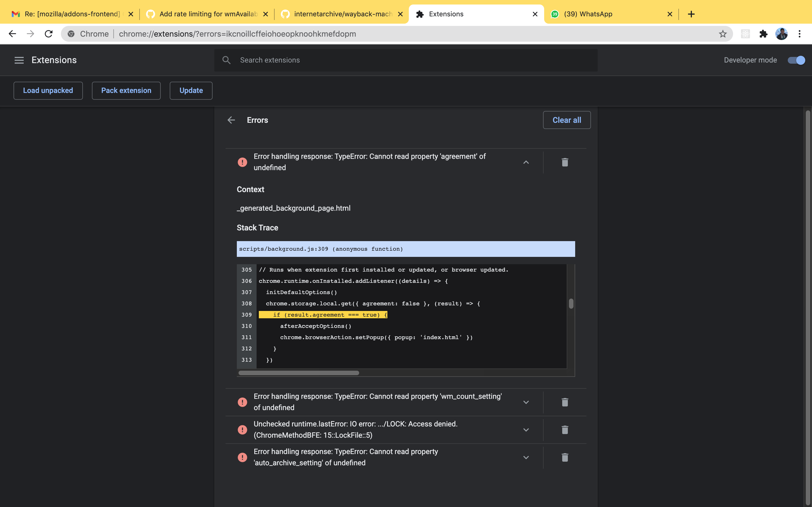Expand the 'auto_archive_setting' error details
812x507 pixels.
point(526,457)
